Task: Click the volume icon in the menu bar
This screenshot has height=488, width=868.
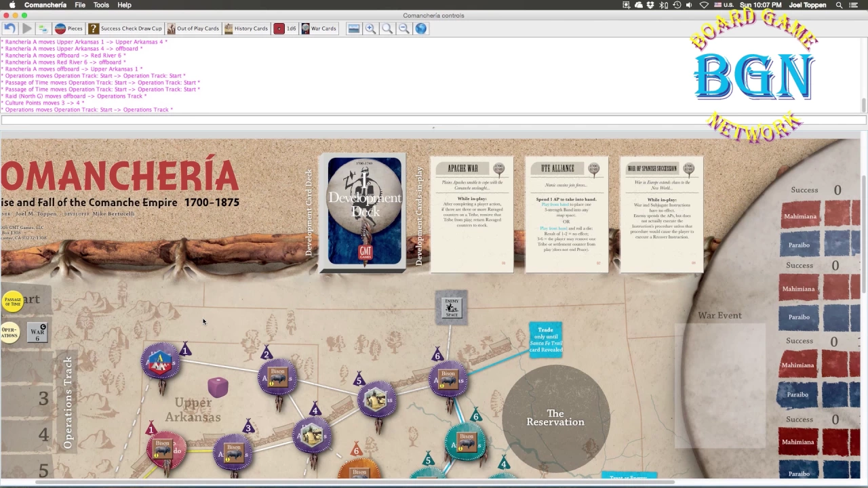Action: [689, 5]
